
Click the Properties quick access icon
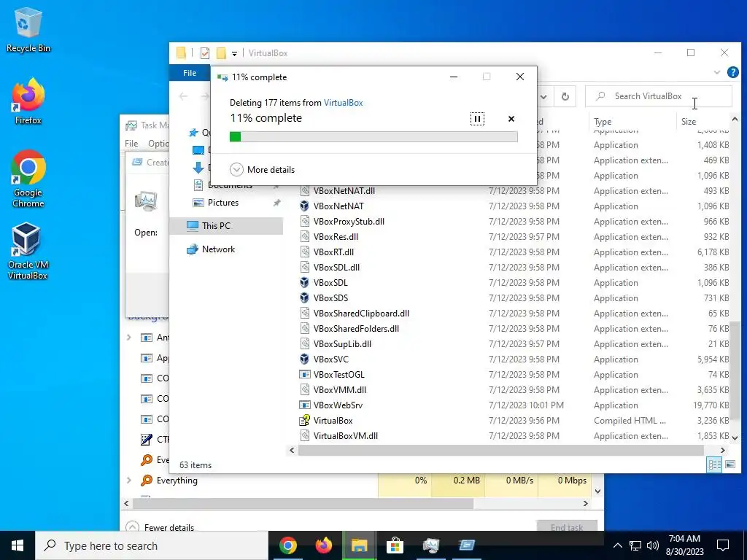click(x=205, y=52)
